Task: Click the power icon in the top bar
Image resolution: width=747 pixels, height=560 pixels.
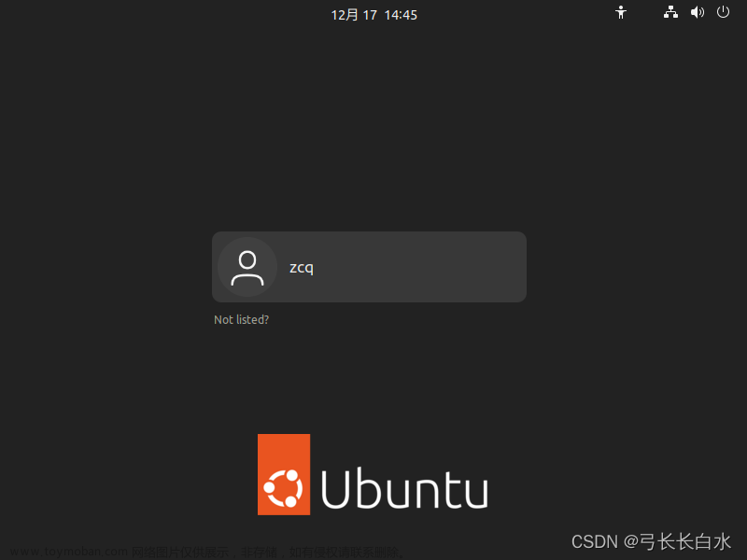Action: pos(724,12)
